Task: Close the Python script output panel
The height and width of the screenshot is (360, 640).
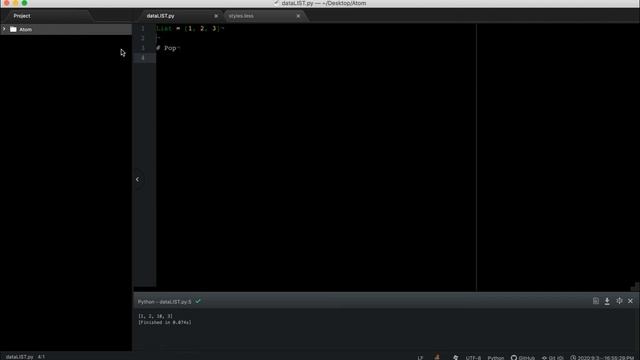Action: (x=630, y=301)
